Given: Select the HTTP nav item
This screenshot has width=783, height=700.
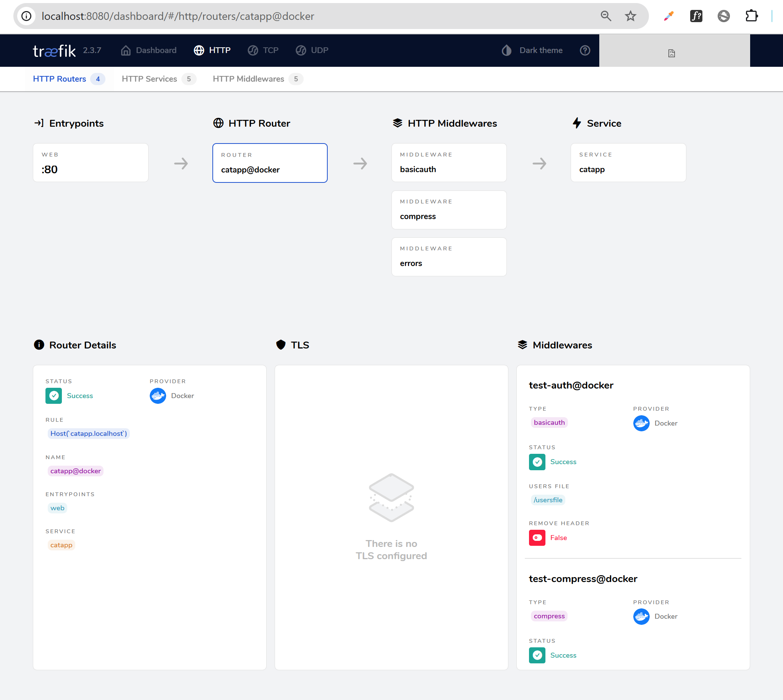Looking at the screenshot, I should pyautogui.click(x=212, y=50).
